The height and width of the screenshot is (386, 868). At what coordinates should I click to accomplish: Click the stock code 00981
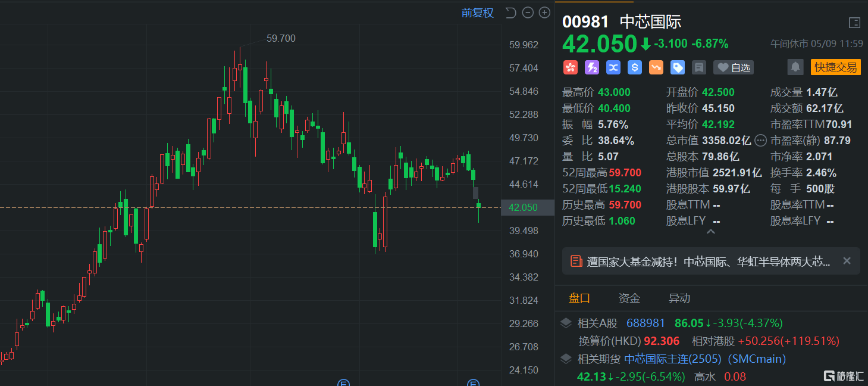click(x=586, y=22)
